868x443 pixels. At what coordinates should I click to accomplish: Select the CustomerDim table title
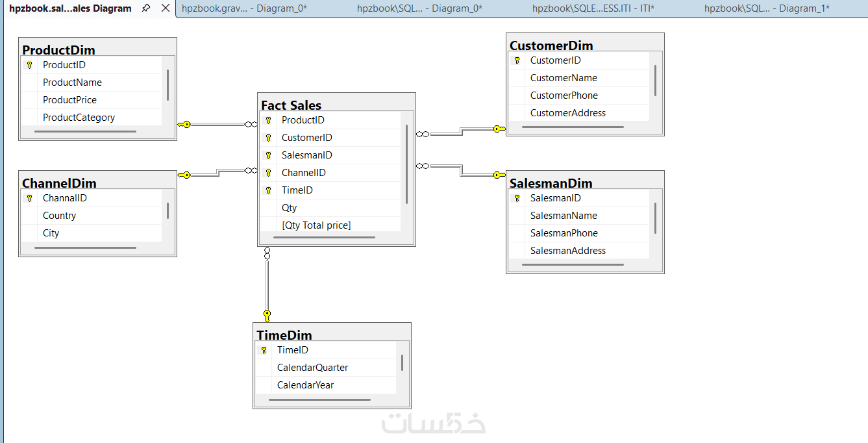[551, 45]
